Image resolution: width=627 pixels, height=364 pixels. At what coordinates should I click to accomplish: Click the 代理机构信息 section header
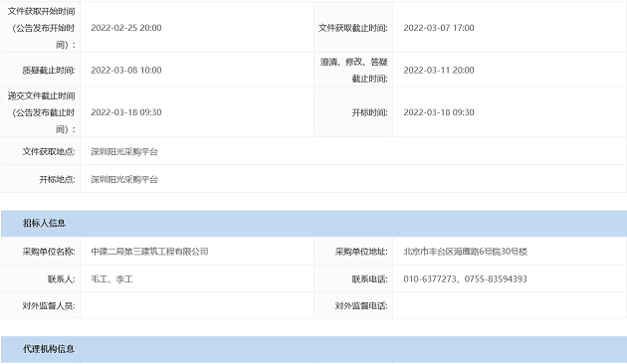click(313, 349)
